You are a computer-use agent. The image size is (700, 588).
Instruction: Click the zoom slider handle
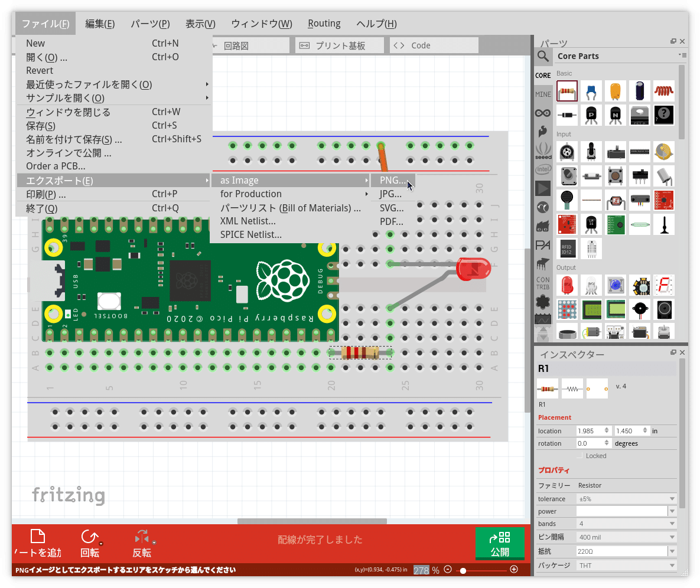(x=463, y=571)
